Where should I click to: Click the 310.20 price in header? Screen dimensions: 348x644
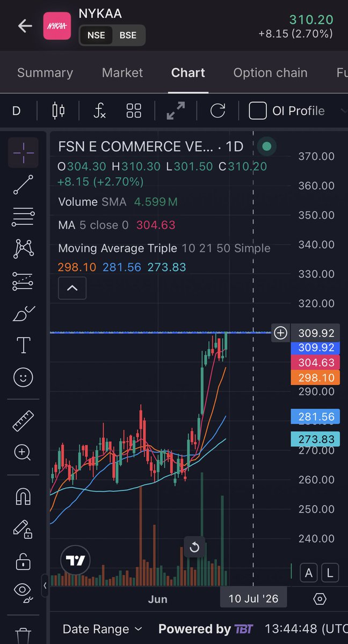pos(311,20)
